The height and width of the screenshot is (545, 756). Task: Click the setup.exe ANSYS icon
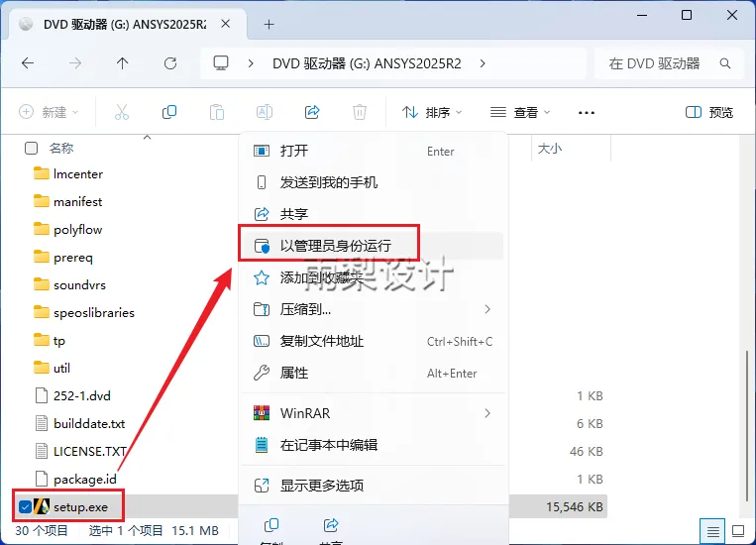42,507
